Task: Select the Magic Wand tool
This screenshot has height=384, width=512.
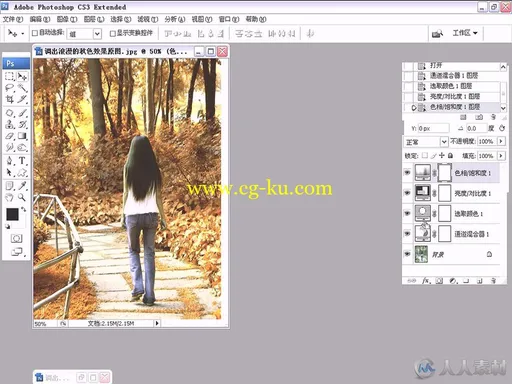Action: point(22,88)
